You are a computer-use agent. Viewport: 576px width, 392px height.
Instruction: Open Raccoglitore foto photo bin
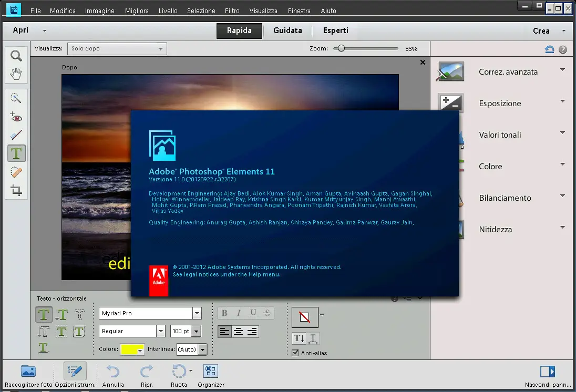(28, 372)
